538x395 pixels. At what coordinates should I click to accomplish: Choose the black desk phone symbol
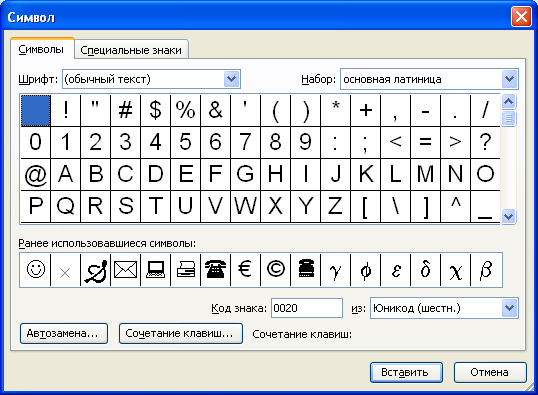pos(305,270)
